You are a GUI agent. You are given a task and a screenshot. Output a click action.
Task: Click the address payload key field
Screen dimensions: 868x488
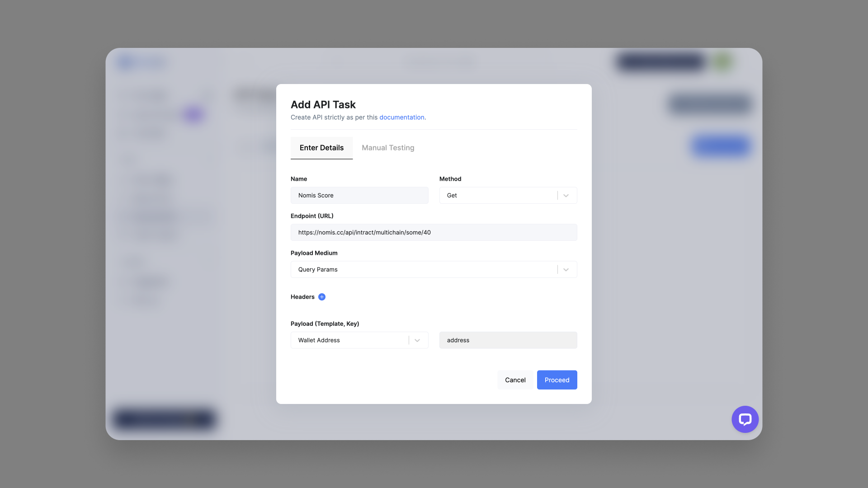tap(508, 340)
